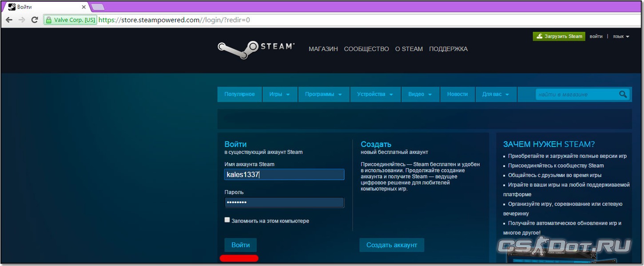Open the МАГАЗИН menu
Screen dimensions: 644x266
(323, 49)
